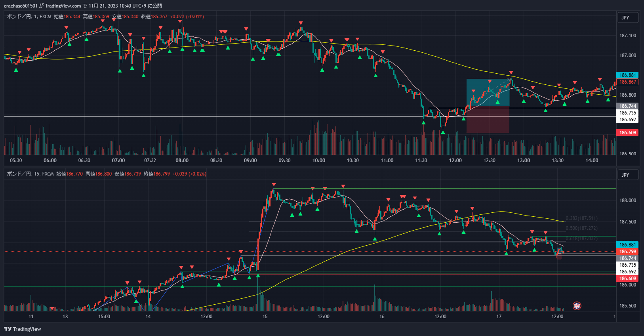Click the 07:32 time axis label

pyautogui.click(x=150, y=160)
